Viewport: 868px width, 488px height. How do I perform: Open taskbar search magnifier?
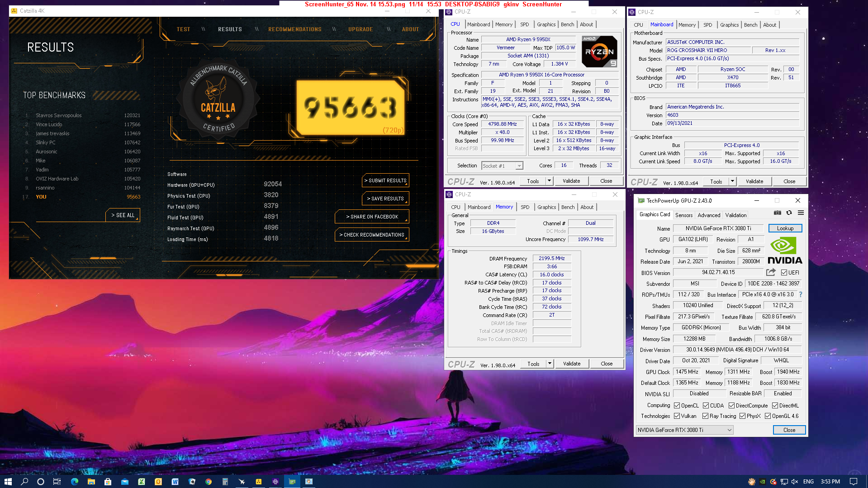[24, 481]
